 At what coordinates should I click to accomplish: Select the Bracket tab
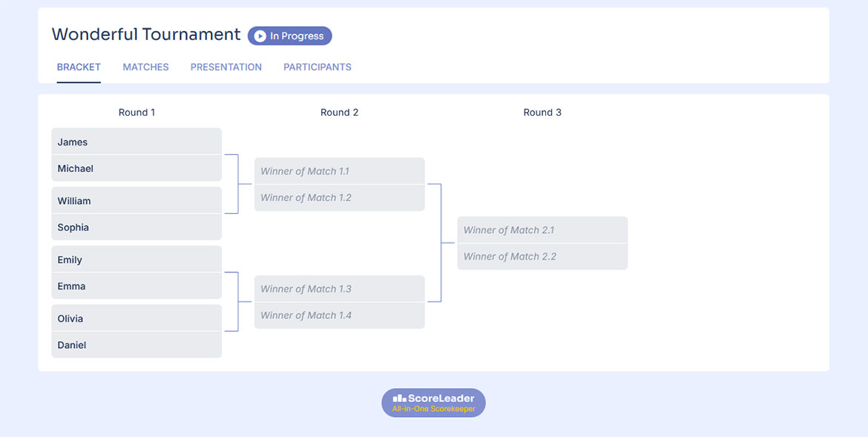[x=79, y=67]
